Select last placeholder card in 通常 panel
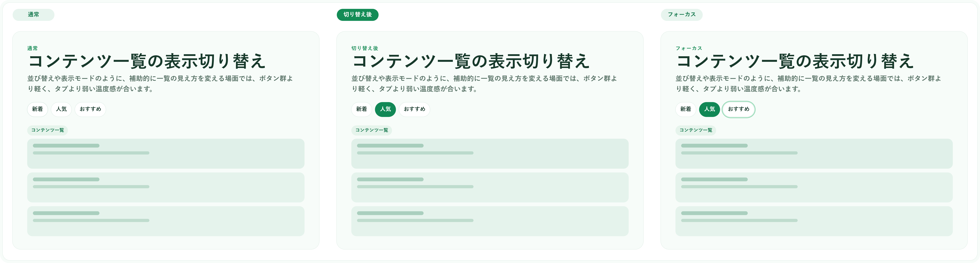The width and height of the screenshot is (980, 263). 166,221
